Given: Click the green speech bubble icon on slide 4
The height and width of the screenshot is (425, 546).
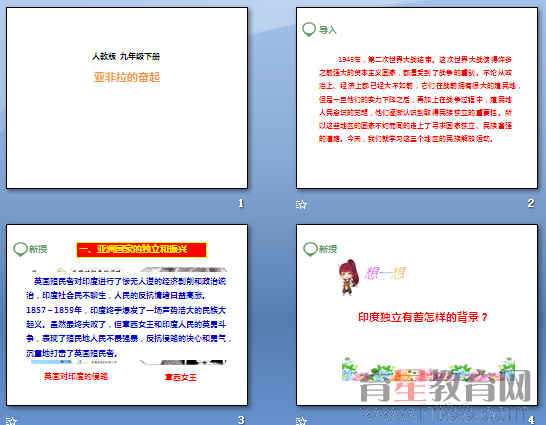Looking at the screenshot, I should tap(310, 249).
